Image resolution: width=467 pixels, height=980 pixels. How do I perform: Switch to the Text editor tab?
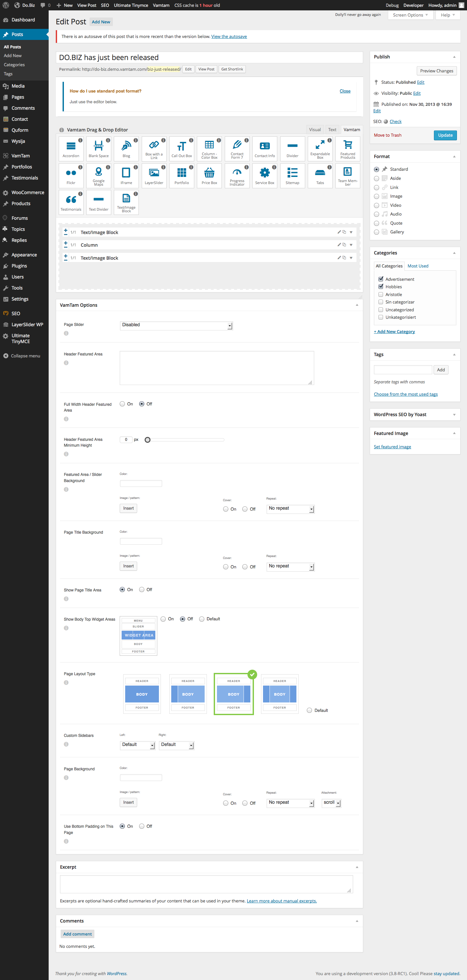(x=332, y=130)
